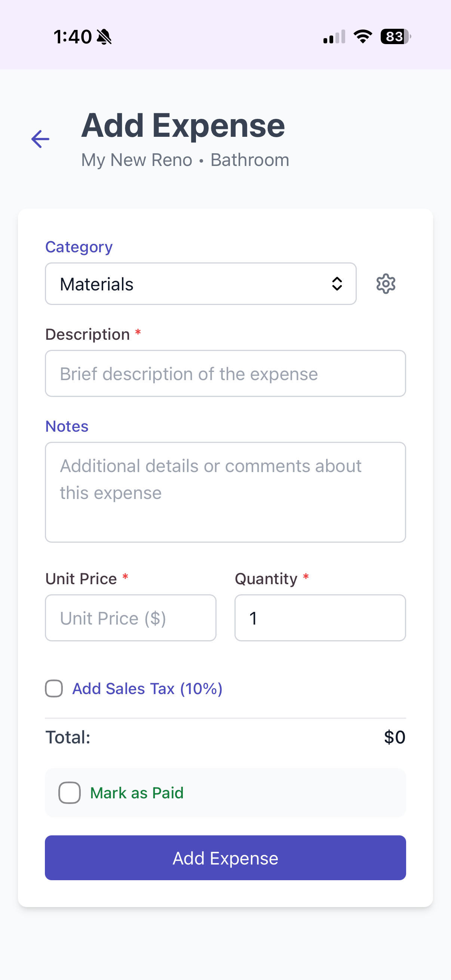The width and height of the screenshot is (451, 980).
Task: Tap the clock showing 1:40 in status bar
Action: pyautogui.click(x=73, y=36)
